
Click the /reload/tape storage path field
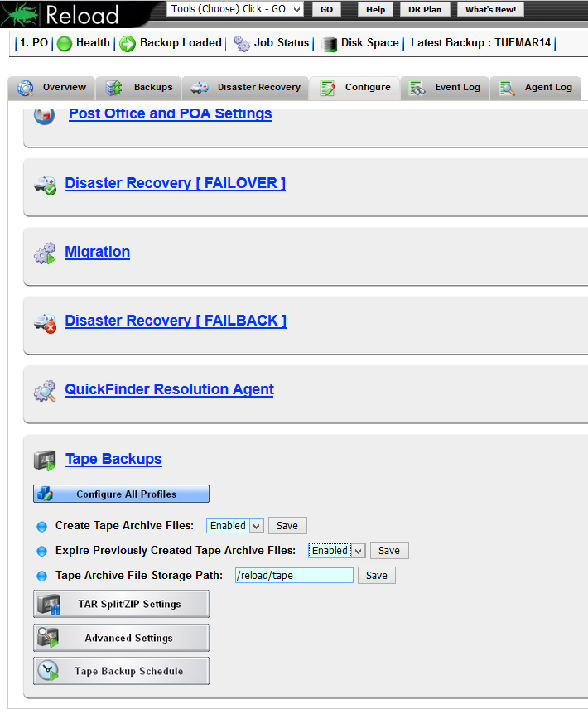[x=295, y=575]
